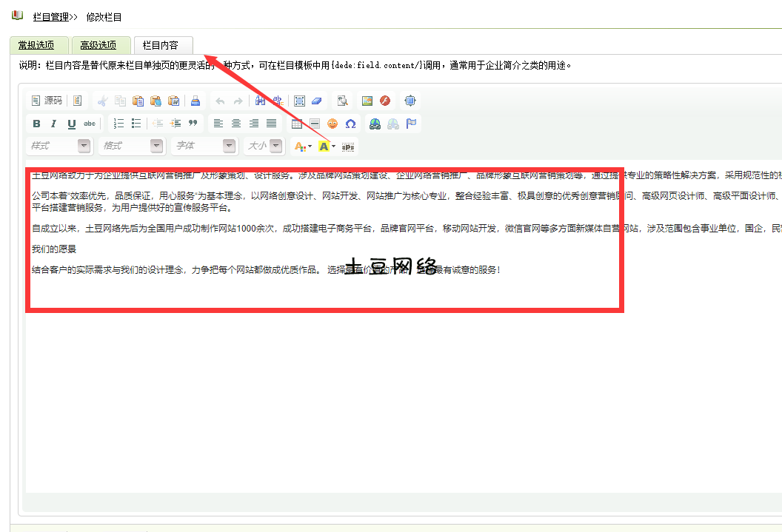The height and width of the screenshot is (532, 782).
Task: Open the 高级选项 tab
Action: pos(100,44)
